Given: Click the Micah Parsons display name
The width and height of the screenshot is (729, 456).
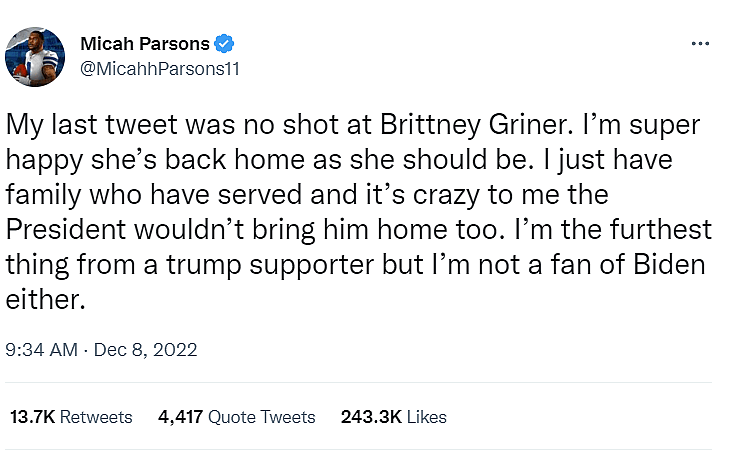Looking at the screenshot, I should [144, 44].
